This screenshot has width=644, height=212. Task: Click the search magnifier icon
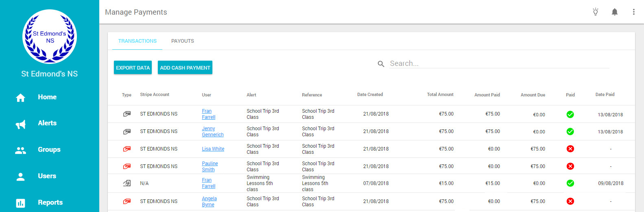tap(381, 64)
